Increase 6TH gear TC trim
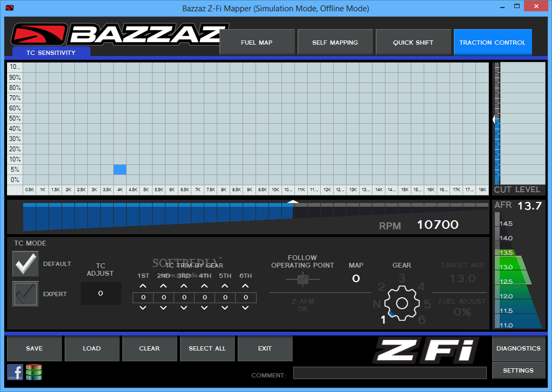This screenshot has width=552, height=392. [x=245, y=286]
